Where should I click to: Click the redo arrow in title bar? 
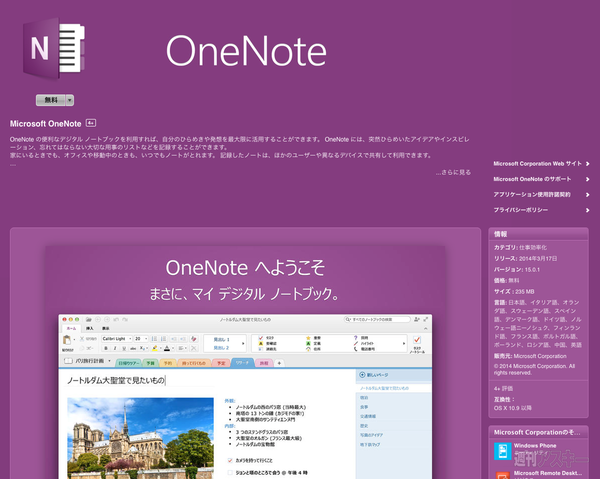pos(125,319)
